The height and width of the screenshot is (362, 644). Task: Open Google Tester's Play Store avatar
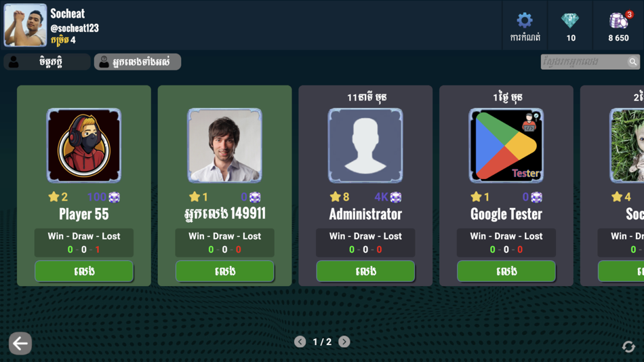[506, 146]
